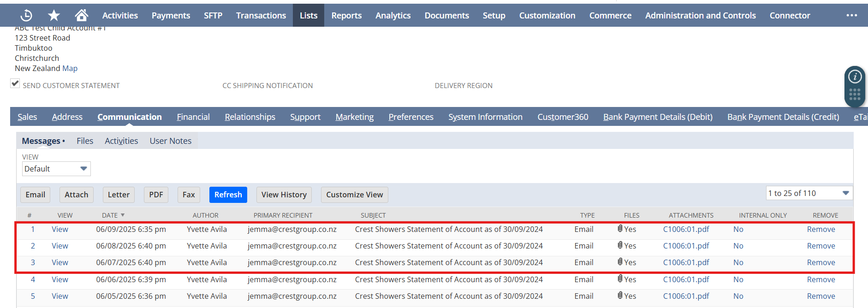868x308 pixels.
Task: Open the C1006:01.pdf attachment in row 2
Action: 686,246
